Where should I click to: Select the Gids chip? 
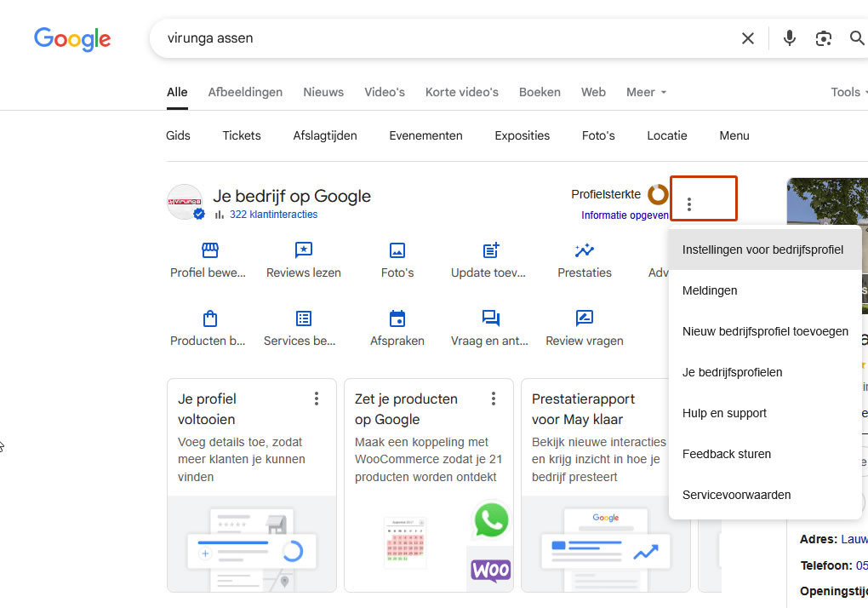178,135
